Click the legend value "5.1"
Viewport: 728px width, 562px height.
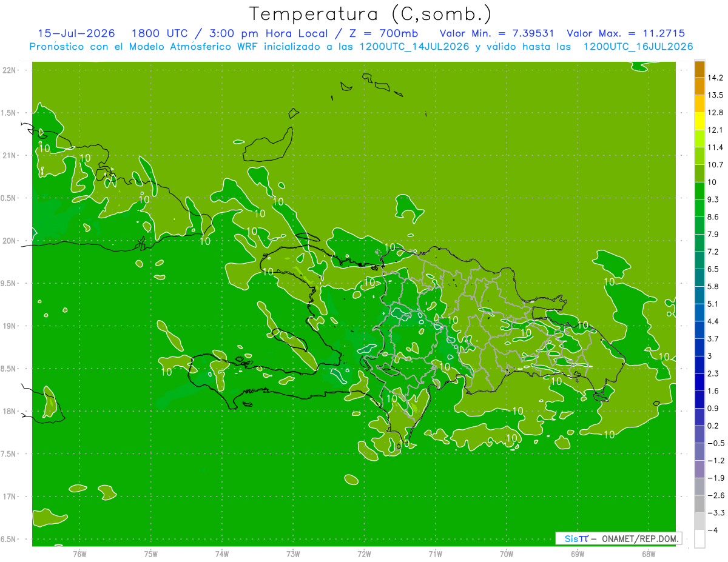713,304
